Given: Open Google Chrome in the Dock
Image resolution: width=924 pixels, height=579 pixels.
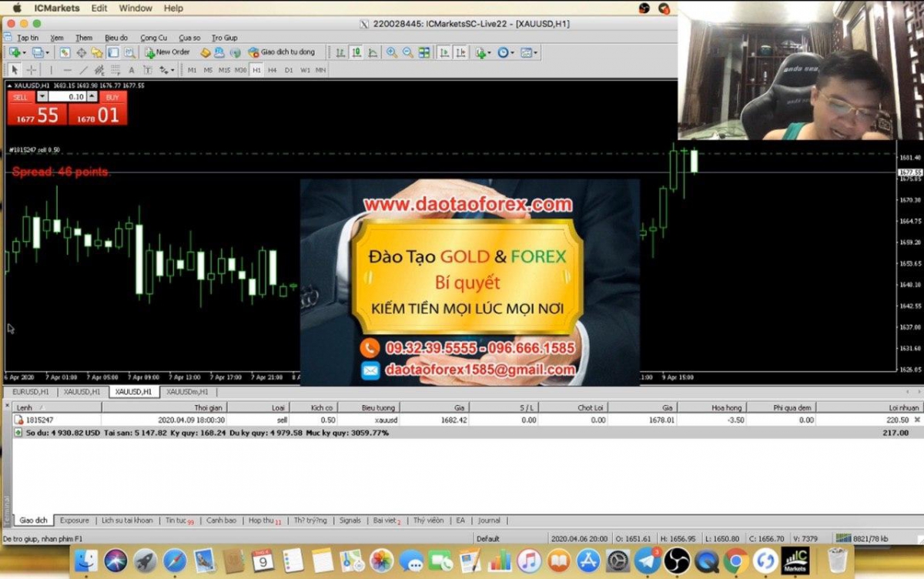Looking at the screenshot, I should click(x=735, y=560).
